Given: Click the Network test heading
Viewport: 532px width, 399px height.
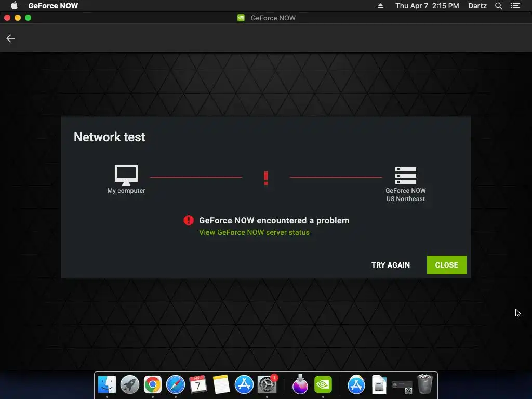Looking at the screenshot, I should [x=109, y=137].
